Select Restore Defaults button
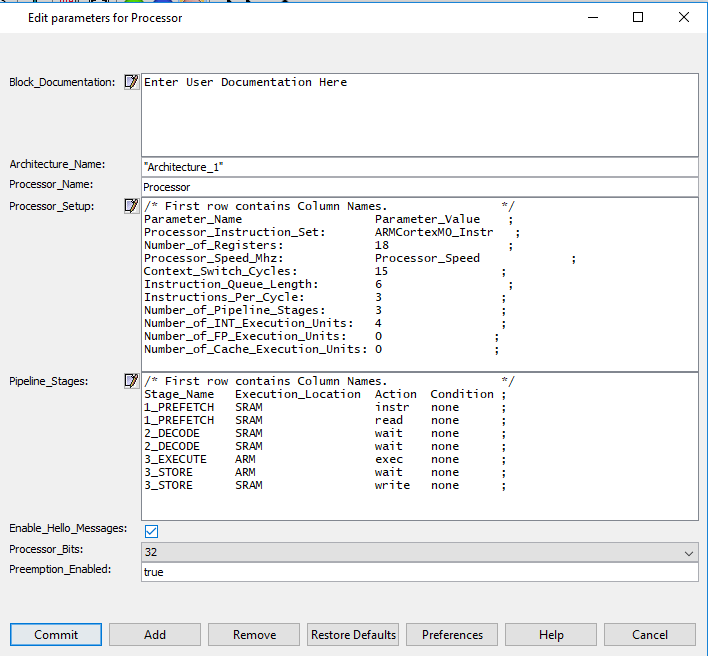This screenshot has width=708, height=656. [353, 635]
